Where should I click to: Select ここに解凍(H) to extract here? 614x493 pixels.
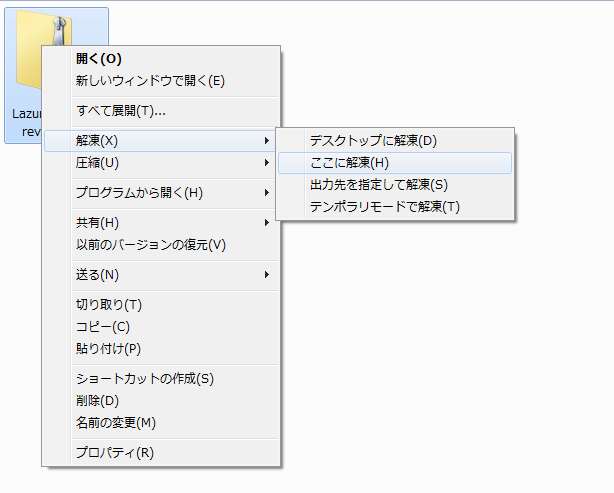coord(395,163)
